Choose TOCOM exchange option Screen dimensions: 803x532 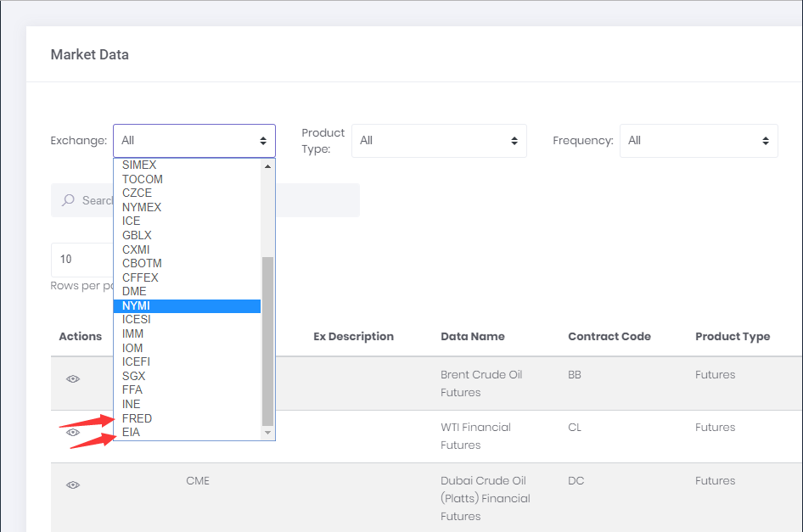click(x=143, y=179)
